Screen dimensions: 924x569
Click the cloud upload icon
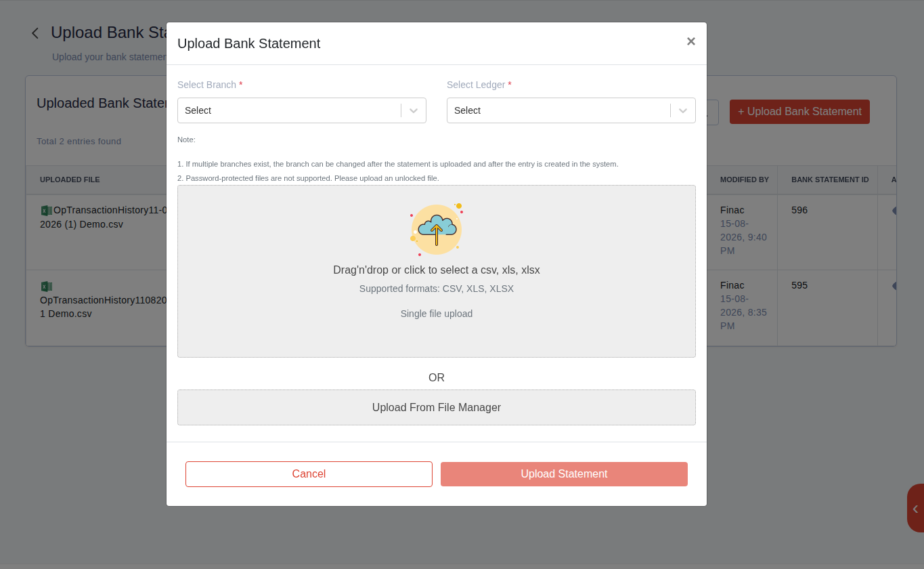[x=437, y=230]
